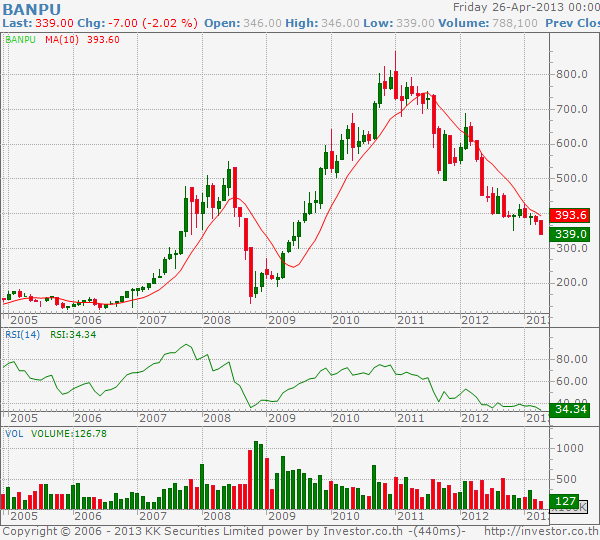Click the Open 346.00 value
This screenshot has height=540, width=600.
(x=262, y=23)
